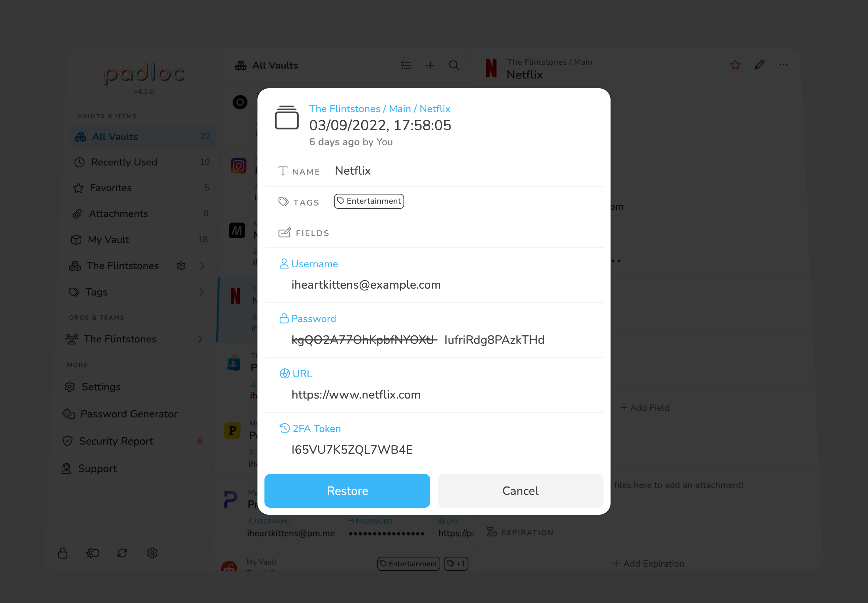Image resolution: width=868 pixels, height=603 pixels.
Task: Expand The Flintstones org chevron under Orgs & Teams
Action: 200,339
